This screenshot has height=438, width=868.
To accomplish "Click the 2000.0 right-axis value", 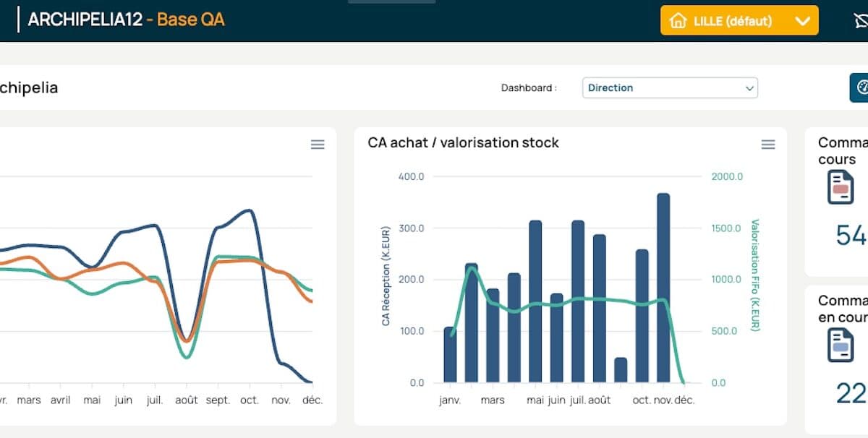I will 727,176.
